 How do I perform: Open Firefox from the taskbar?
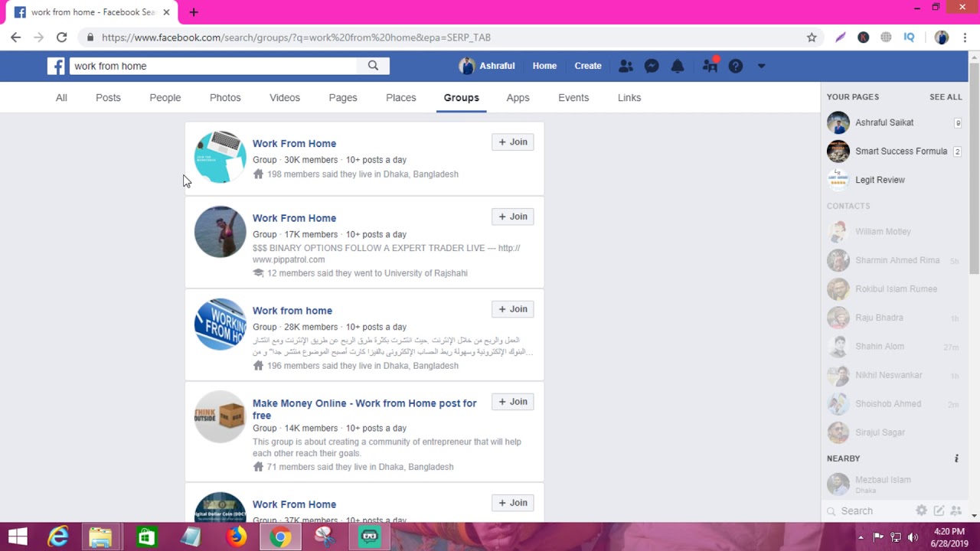[x=236, y=537]
